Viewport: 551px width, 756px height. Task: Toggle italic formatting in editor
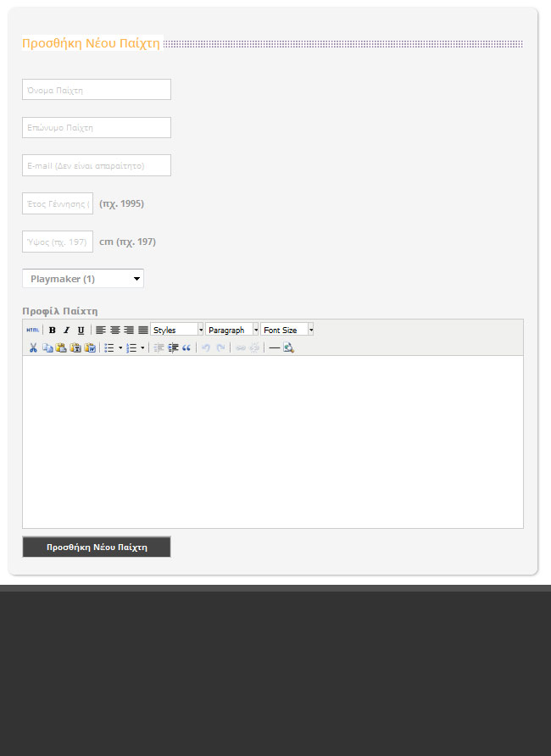[66, 330]
